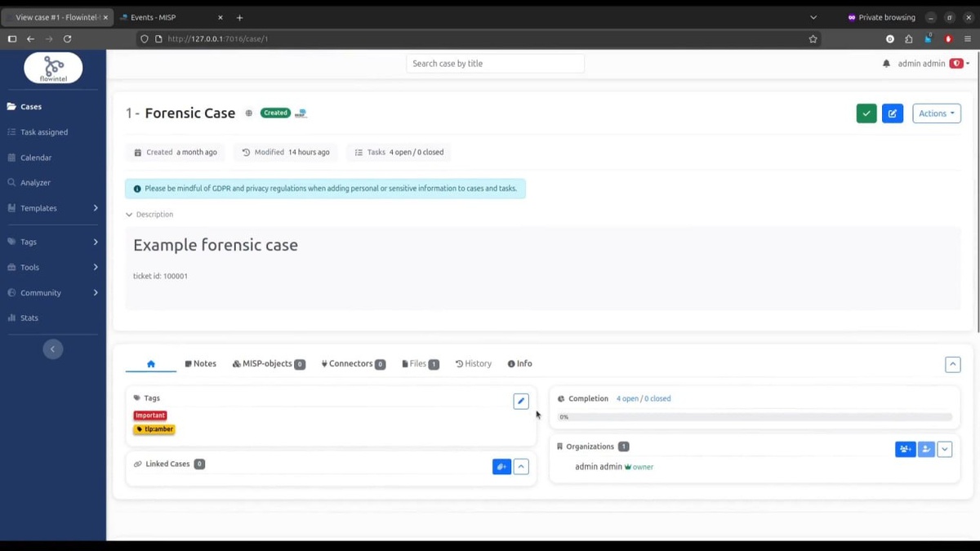The height and width of the screenshot is (551, 980).
Task: Click the browser URL address bar
Action: click(x=478, y=38)
